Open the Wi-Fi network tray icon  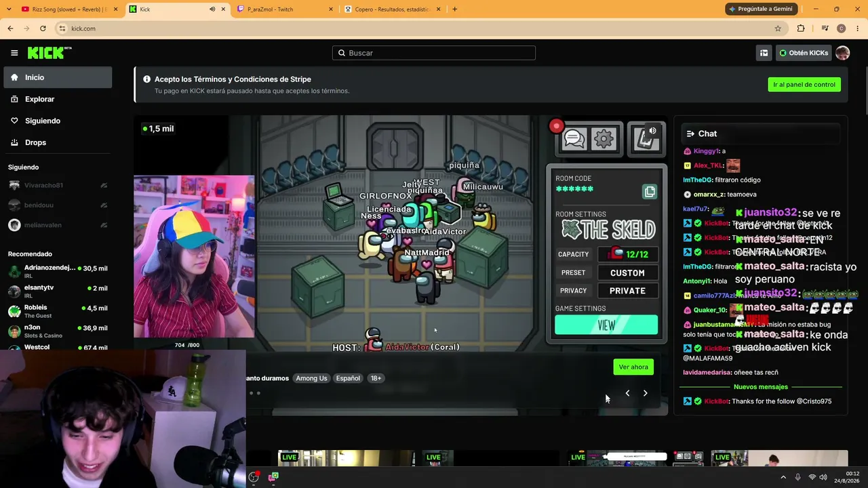pos(812,477)
